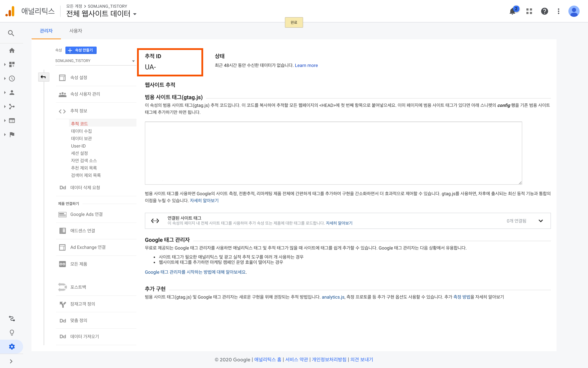The image size is (588, 368).
Task: Select User-ID submenu item
Action: coord(78,146)
